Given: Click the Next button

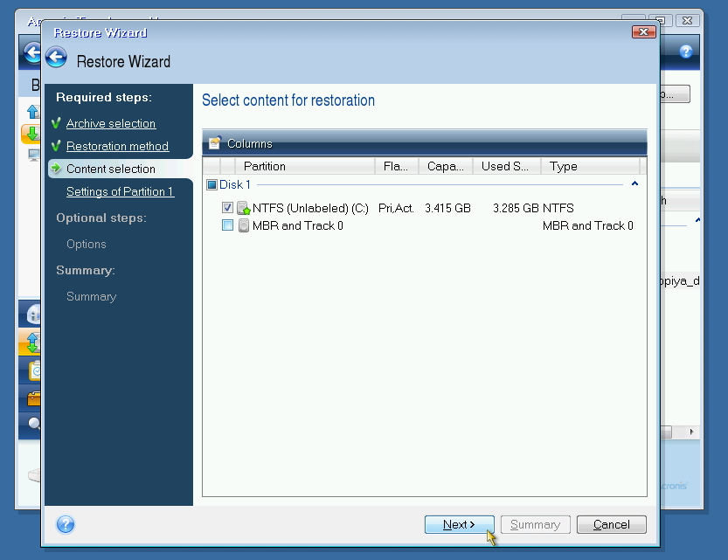Looking at the screenshot, I should point(459,524).
